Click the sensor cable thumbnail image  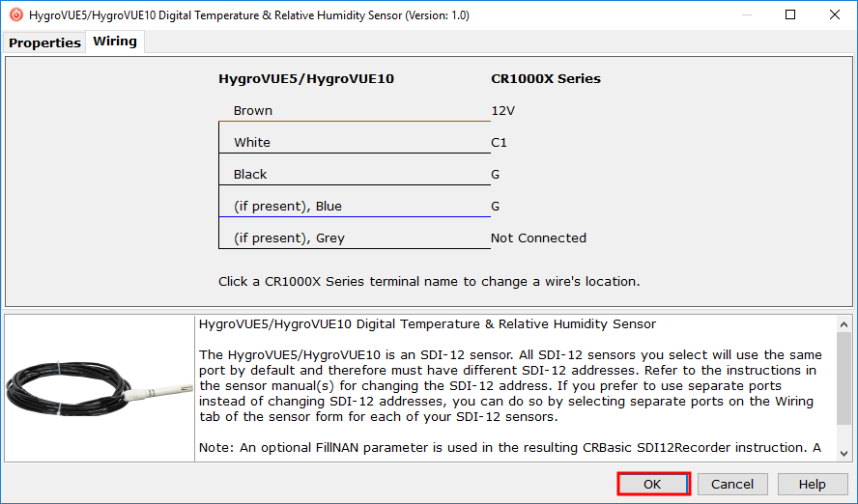pyautogui.click(x=99, y=389)
